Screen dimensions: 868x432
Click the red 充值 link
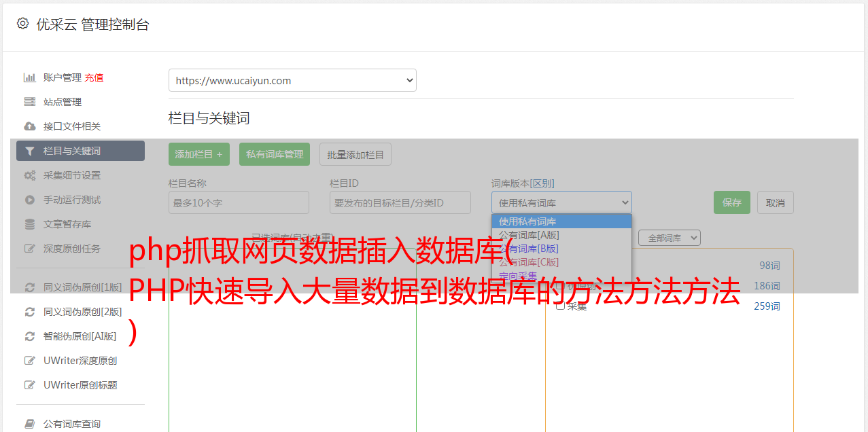point(94,77)
